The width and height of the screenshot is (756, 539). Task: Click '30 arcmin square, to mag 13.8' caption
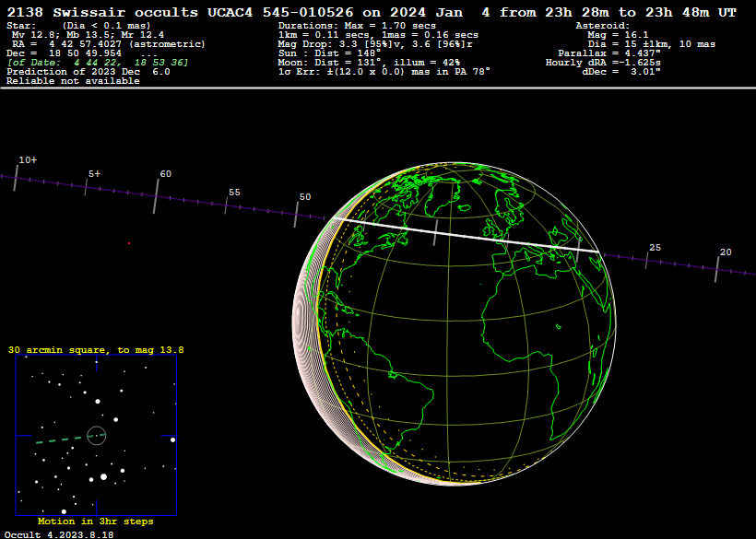click(96, 350)
